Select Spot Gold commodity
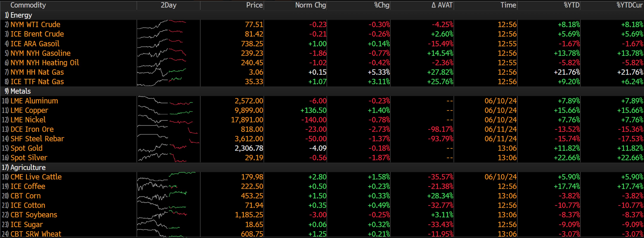The width and height of the screenshot is (644, 238). pos(26,148)
